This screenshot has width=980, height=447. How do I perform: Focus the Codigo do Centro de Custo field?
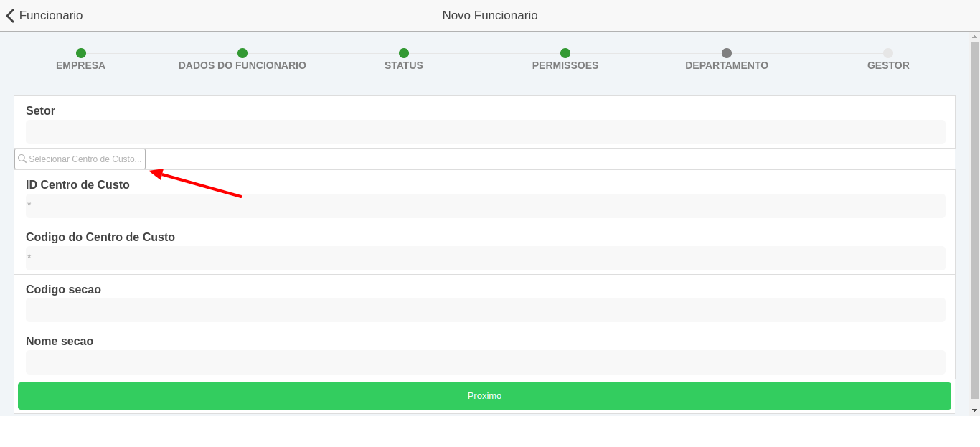point(485,258)
